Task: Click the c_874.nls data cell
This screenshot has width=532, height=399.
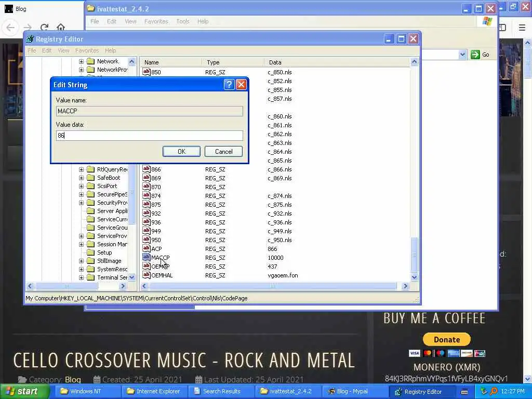Action: tap(280, 196)
